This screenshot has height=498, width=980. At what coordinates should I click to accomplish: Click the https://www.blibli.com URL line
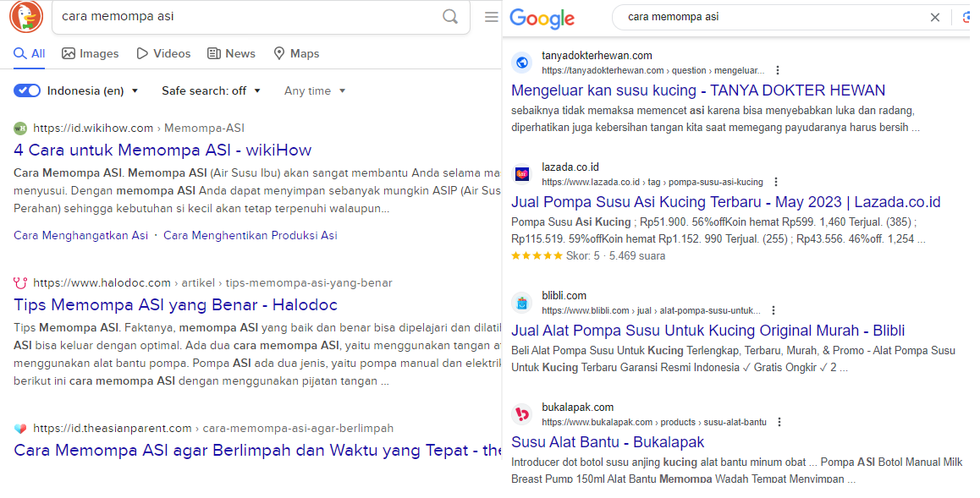[x=652, y=311]
